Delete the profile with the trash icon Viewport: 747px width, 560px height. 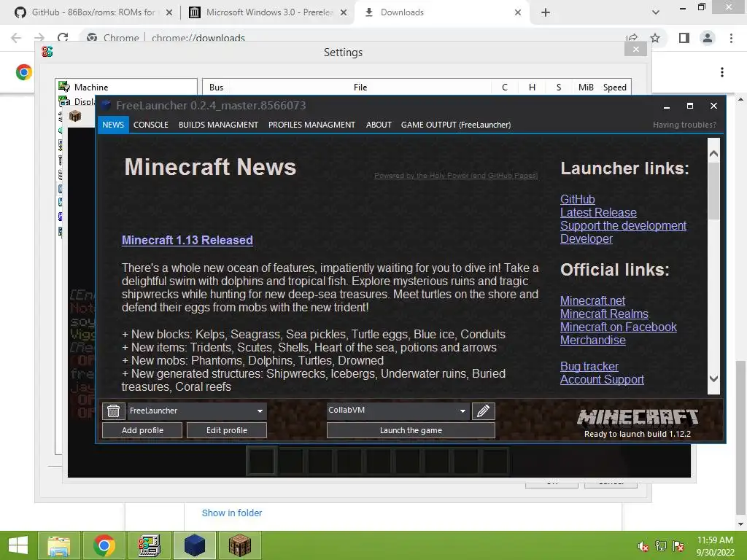pyautogui.click(x=113, y=411)
